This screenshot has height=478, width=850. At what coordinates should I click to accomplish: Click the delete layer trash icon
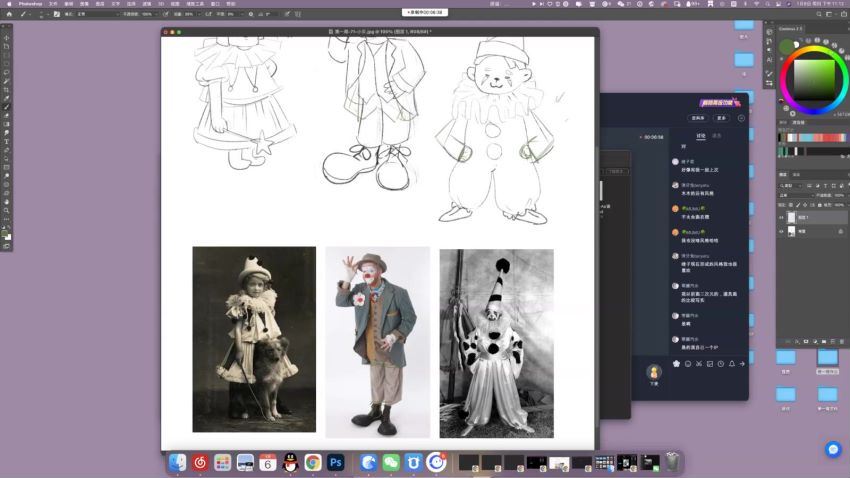[842, 341]
